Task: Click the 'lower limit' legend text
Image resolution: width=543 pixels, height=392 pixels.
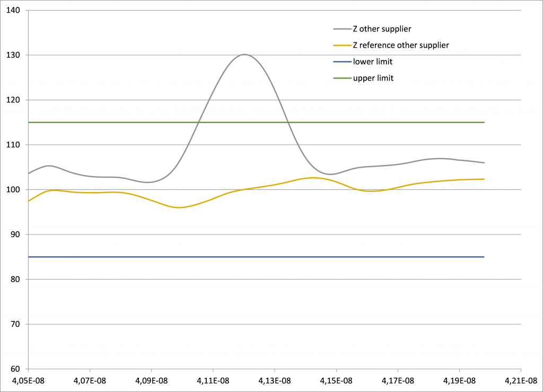Action: pos(373,62)
